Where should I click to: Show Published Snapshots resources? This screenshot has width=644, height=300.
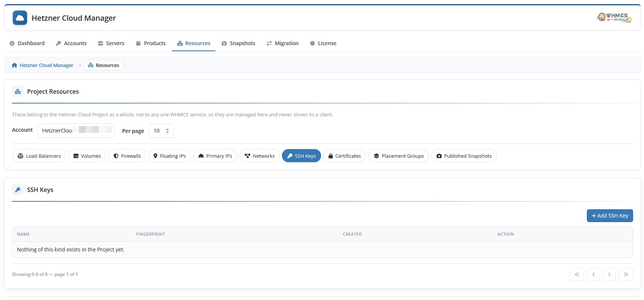(464, 156)
